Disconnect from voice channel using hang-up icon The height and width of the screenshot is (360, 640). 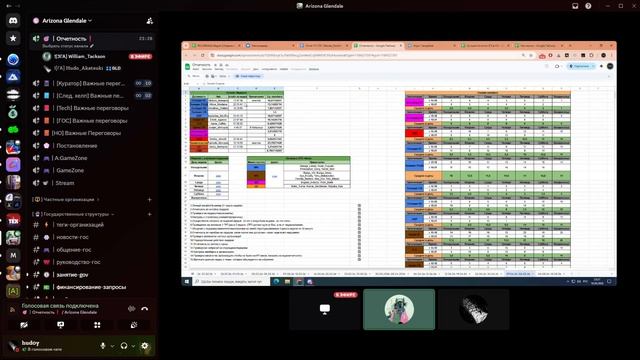tap(144, 309)
